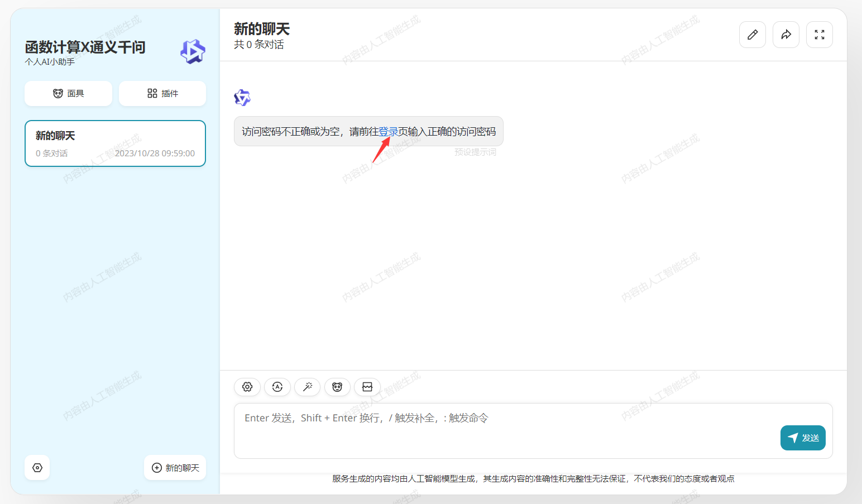Click the share arrow icon in header
This screenshot has width=862, height=504.
tap(786, 35)
